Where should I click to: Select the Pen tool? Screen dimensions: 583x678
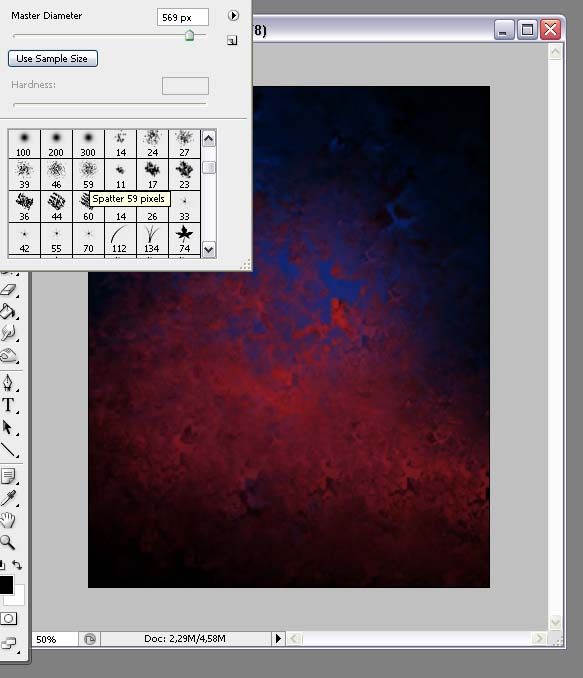point(8,383)
